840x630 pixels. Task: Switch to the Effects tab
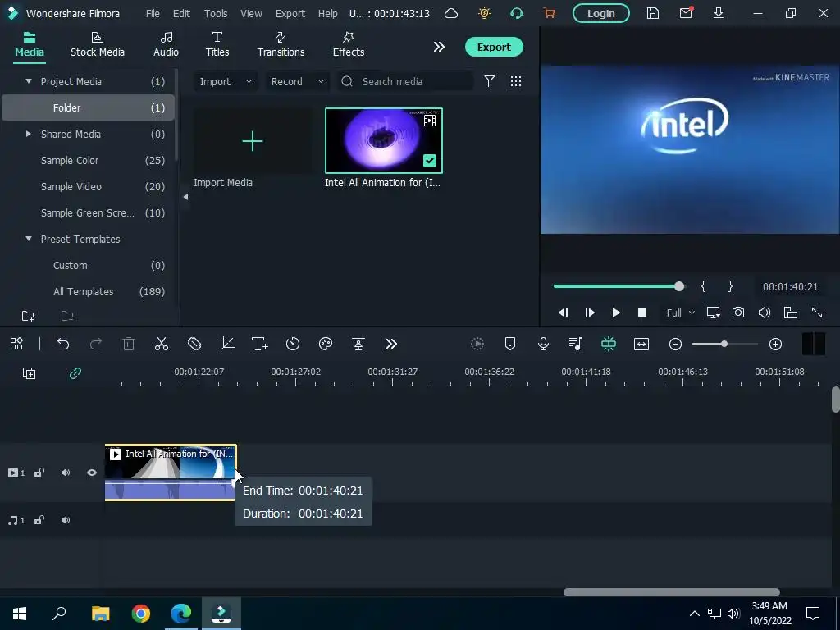pyautogui.click(x=348, y=44)
